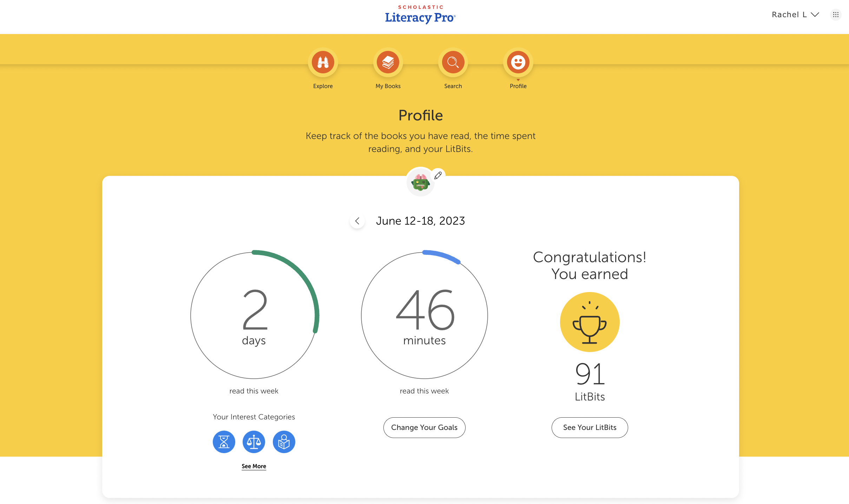Open the apps grid icon
Image resolution: width=849 pixels, height=504 pixels.
tap(836, 15)
